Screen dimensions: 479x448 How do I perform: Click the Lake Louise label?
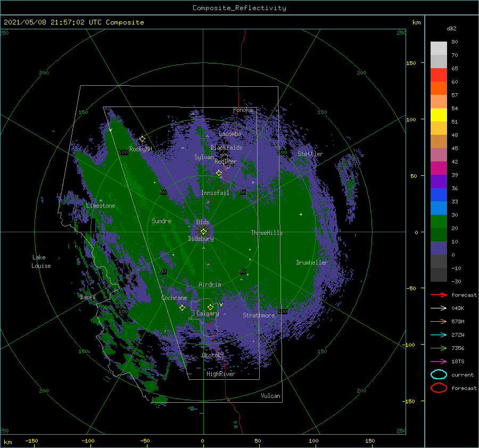pyautogui.click(x=41, y=262)
